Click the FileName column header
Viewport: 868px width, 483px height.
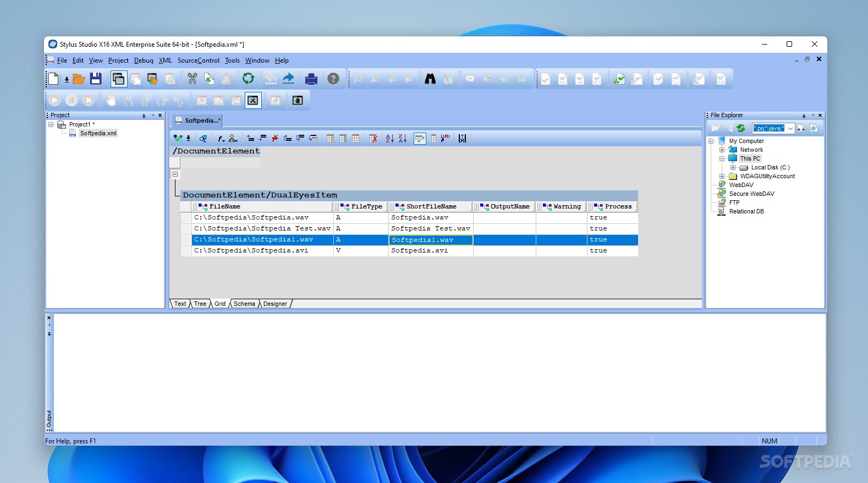[262, 206]
